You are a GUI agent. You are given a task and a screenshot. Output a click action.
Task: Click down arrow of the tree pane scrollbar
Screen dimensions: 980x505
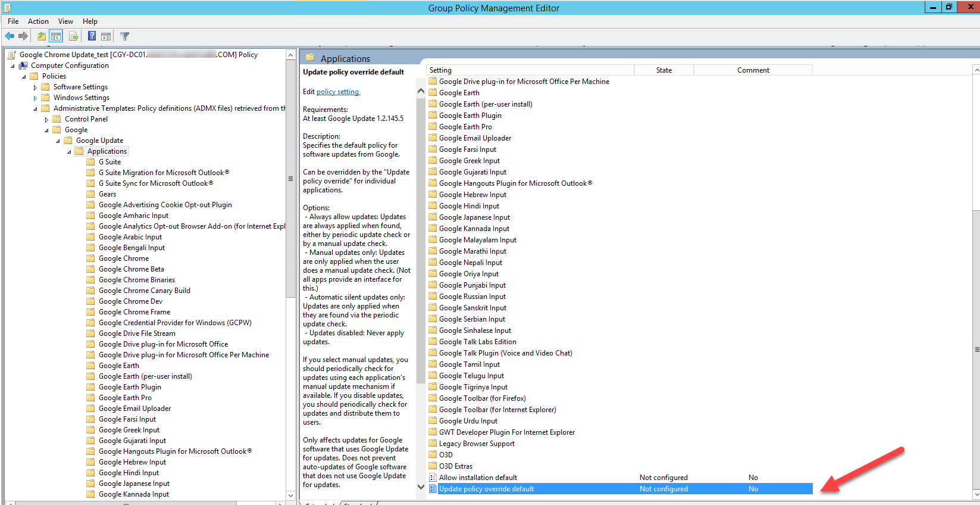[290, 495]
